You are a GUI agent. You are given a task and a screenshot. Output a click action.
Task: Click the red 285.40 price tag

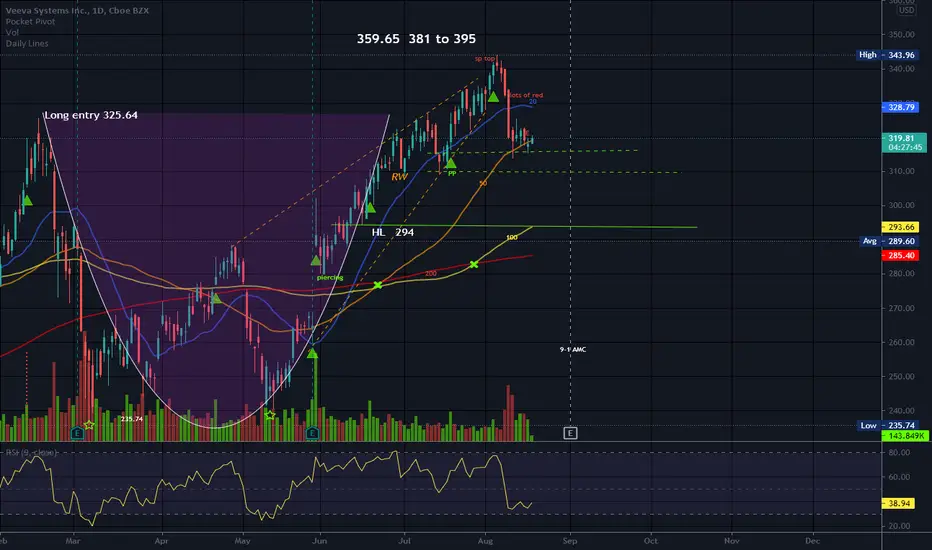pyautogui.click(x=900, y=256)
